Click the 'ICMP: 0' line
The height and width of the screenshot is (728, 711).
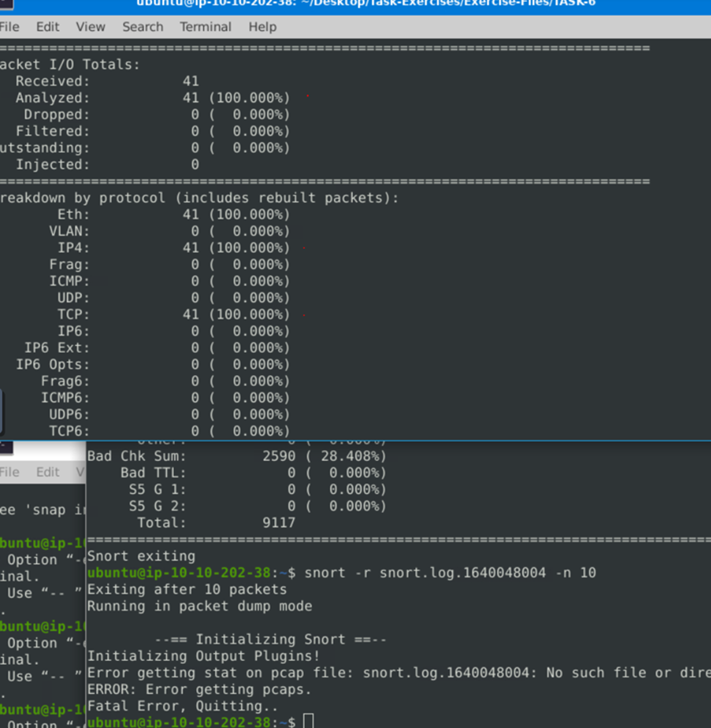coord(169,281)
